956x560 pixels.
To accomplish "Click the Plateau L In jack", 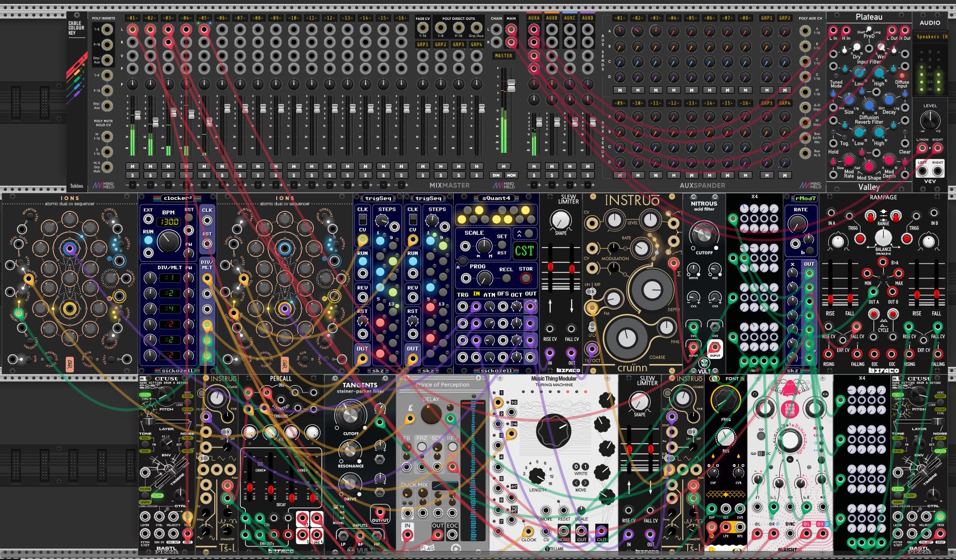I will point(833,30).
